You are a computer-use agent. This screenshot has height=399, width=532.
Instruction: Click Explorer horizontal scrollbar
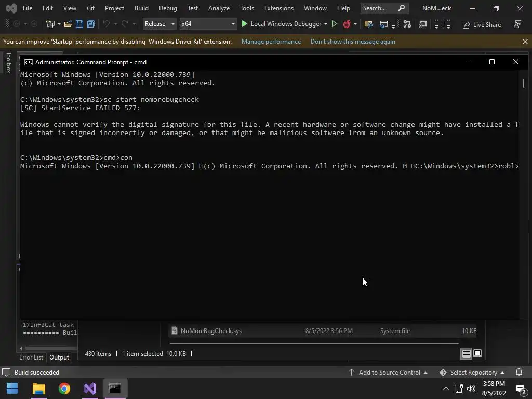[x=314, y=343]
